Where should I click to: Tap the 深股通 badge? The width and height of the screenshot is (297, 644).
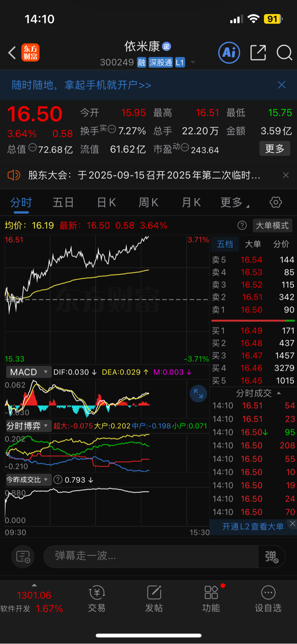(160, 62)
